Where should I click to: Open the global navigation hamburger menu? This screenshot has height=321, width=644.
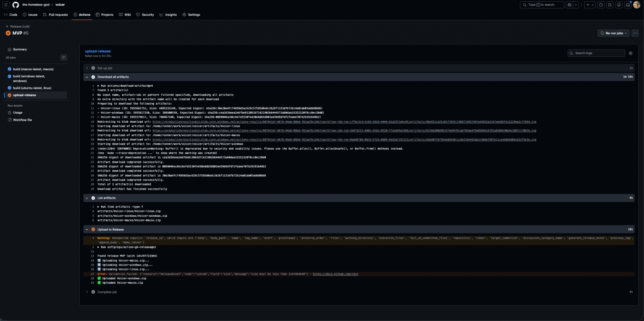tap(6, 5)
